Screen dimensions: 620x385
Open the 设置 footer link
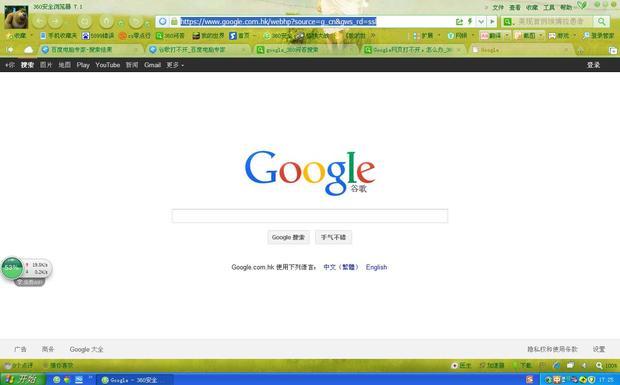[599, 349]
